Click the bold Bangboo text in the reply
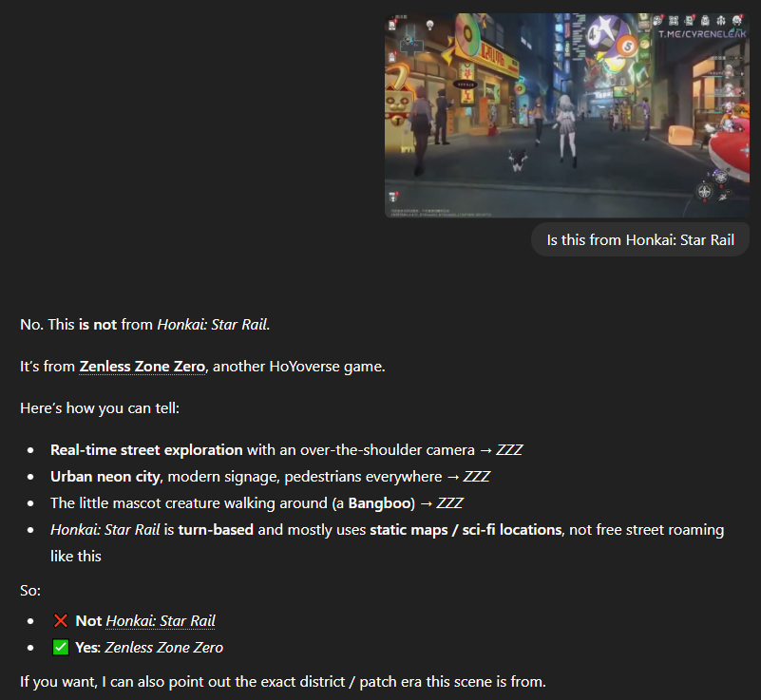The height and width of the screenshot is (700, 761). 379,503
